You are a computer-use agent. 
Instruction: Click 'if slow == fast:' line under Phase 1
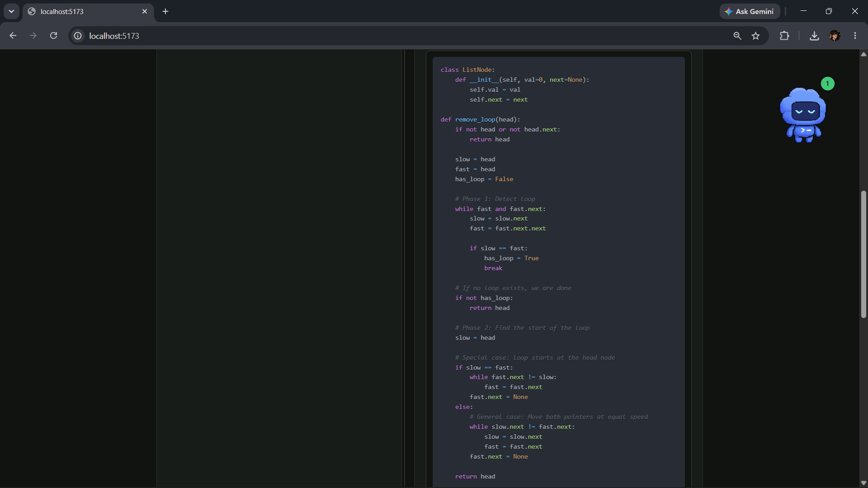click(x=499, y=248)
